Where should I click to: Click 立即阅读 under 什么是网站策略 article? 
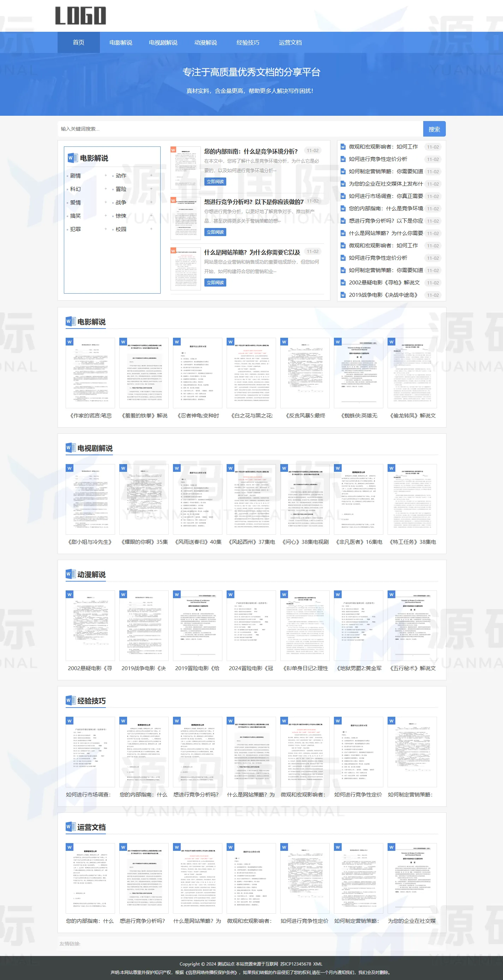tap(215, 282)
